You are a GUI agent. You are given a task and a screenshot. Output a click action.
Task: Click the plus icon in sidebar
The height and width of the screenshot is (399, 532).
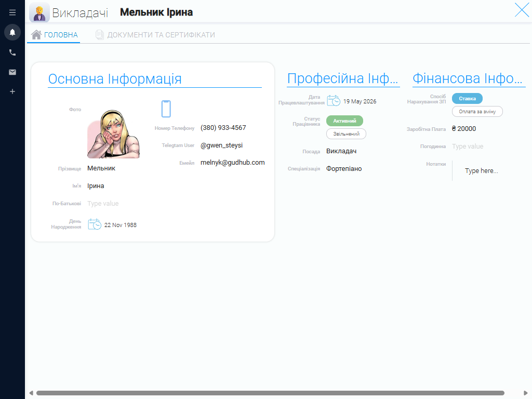click(x=12, y=91)
